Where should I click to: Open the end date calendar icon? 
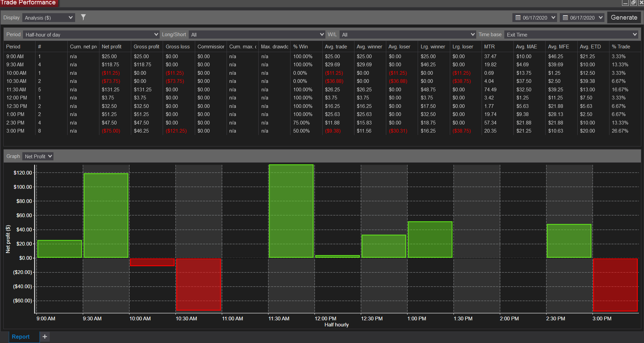tap(565, 18)
